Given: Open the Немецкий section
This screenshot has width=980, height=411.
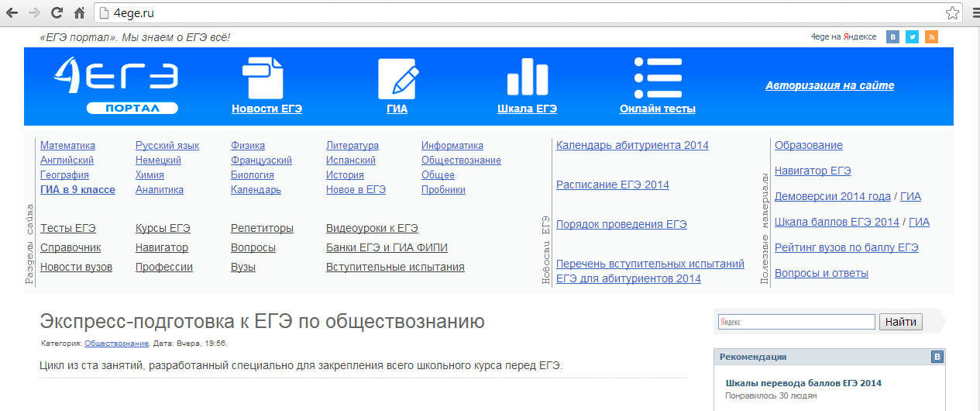Looking at the screenshot, I should 158,160.
